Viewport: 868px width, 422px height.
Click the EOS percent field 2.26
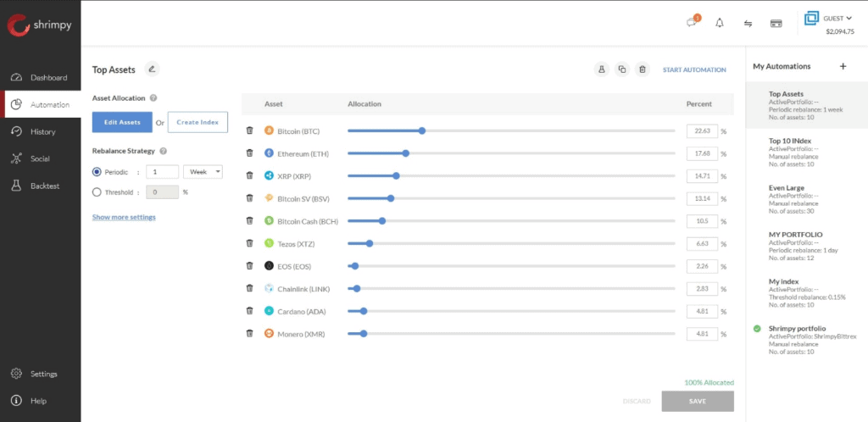click(x=702, y=266)
